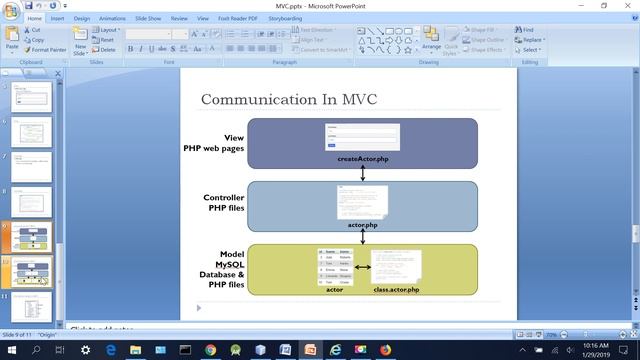Open the Review ribbon tab
640x360 pixels.
[x=179, y=18]
